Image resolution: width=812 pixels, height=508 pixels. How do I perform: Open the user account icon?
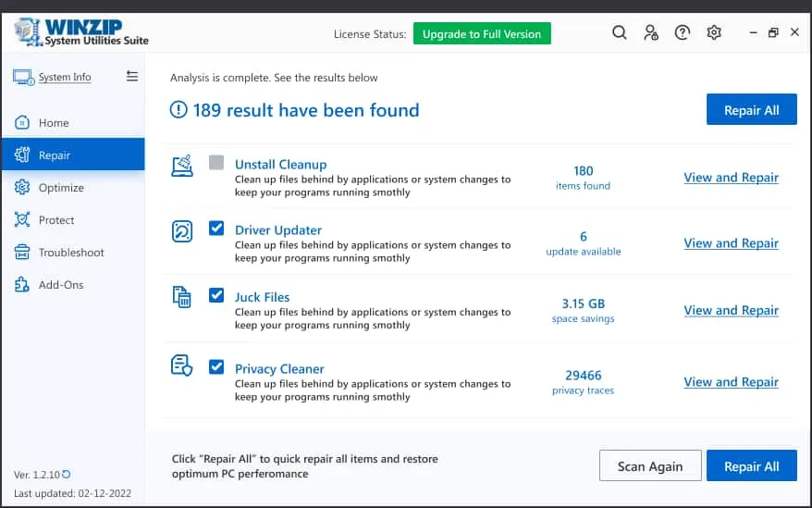point(651,32)
